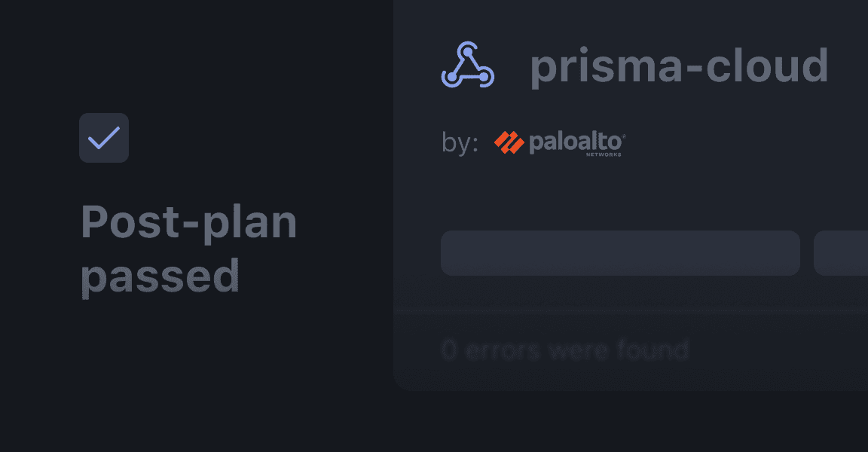The height and width of the screenshot is (452, 868).
Task: Click the paloalto wordmark
Action: tap(576, 141)
